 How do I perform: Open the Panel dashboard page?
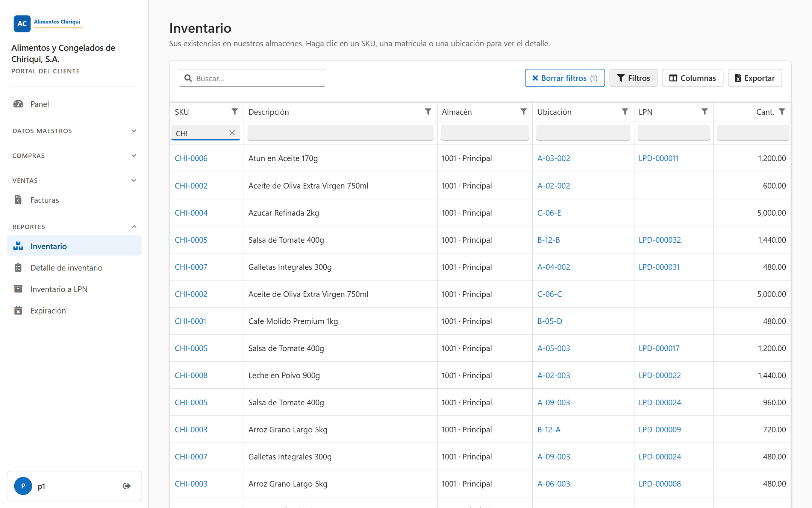pyautogui.click(x=74, y=104)
